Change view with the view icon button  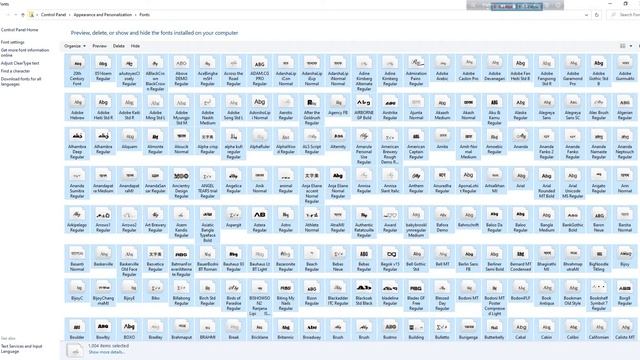tap(623, 46)
